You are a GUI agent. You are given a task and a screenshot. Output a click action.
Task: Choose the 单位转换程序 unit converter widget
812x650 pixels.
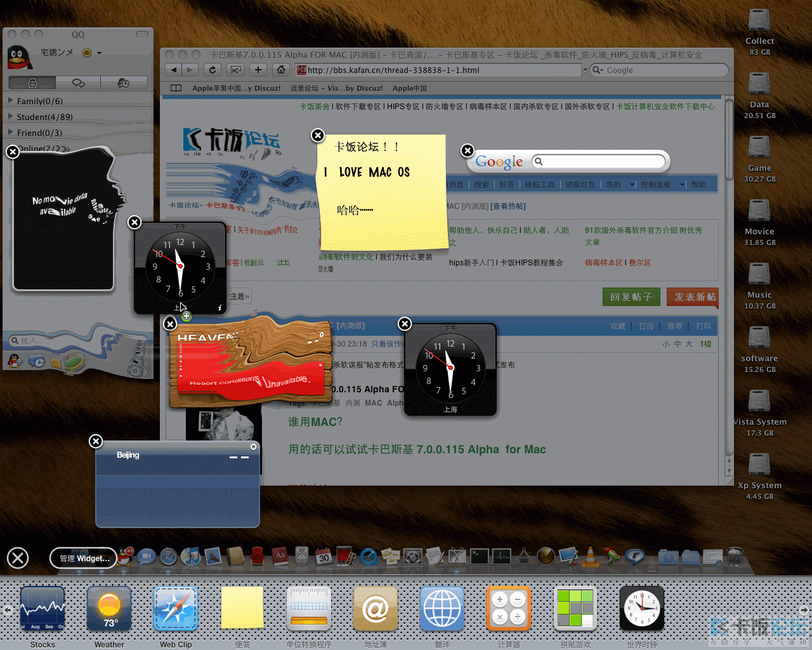tap(309, 608)
